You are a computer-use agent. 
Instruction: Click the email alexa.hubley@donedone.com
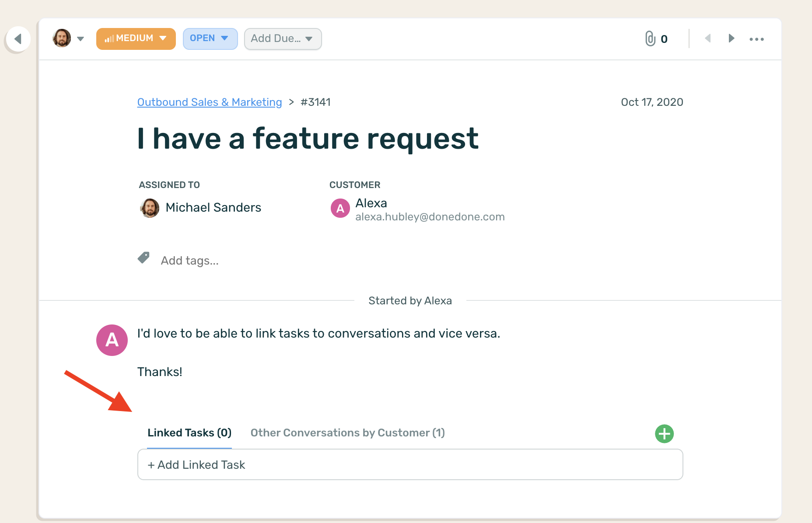click(x=430, y=217)
